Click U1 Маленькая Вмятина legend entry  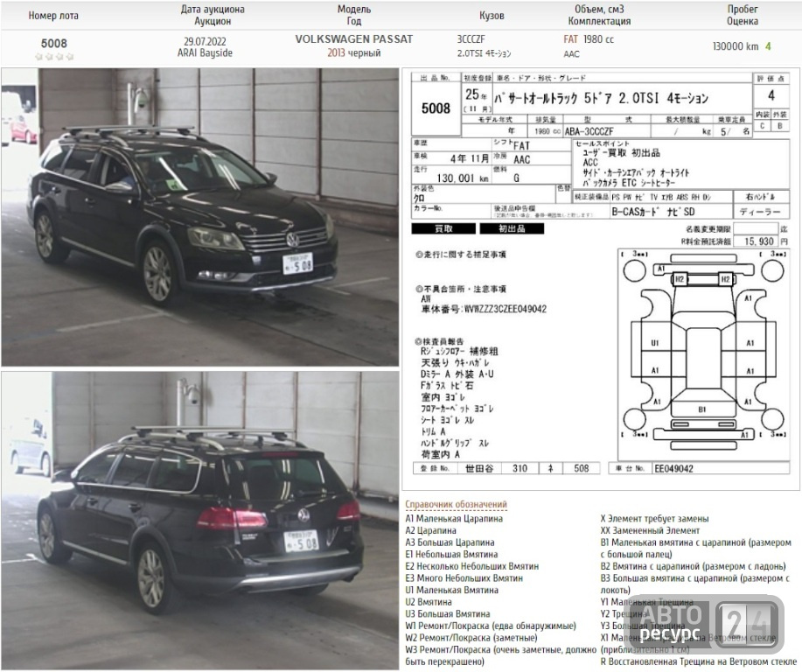coord(451,590)
